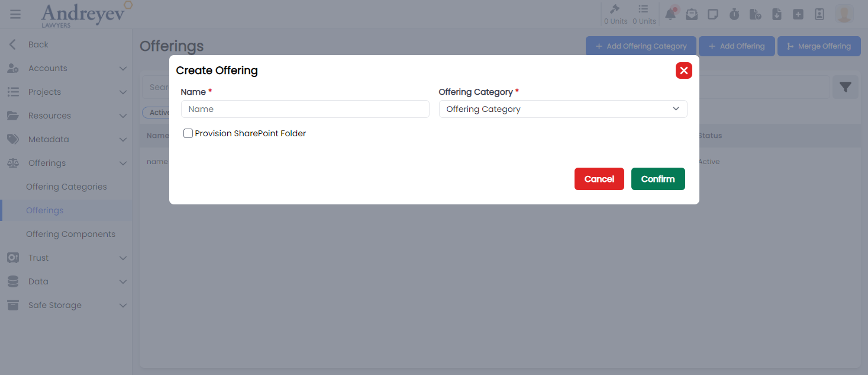Image resolution: width=868 pixels, height=375 pixels.
Task: Confirm creating the offering
Action: point(658,178)
